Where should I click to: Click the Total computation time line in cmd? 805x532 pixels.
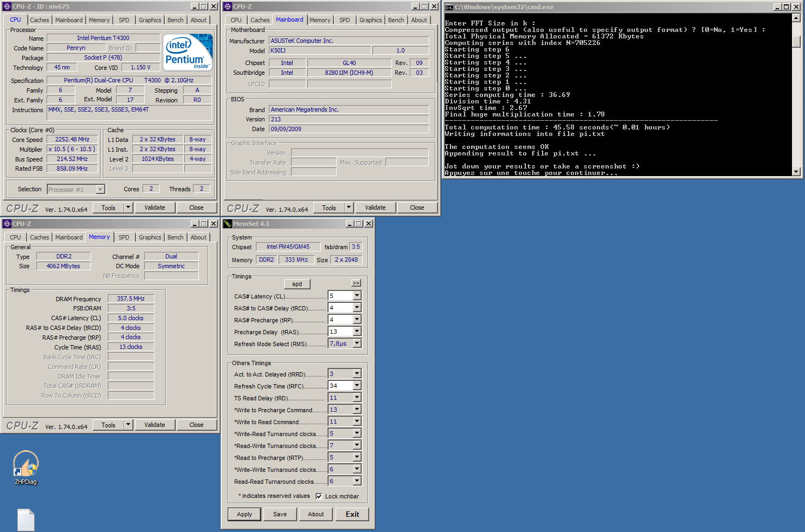point(557,127)
